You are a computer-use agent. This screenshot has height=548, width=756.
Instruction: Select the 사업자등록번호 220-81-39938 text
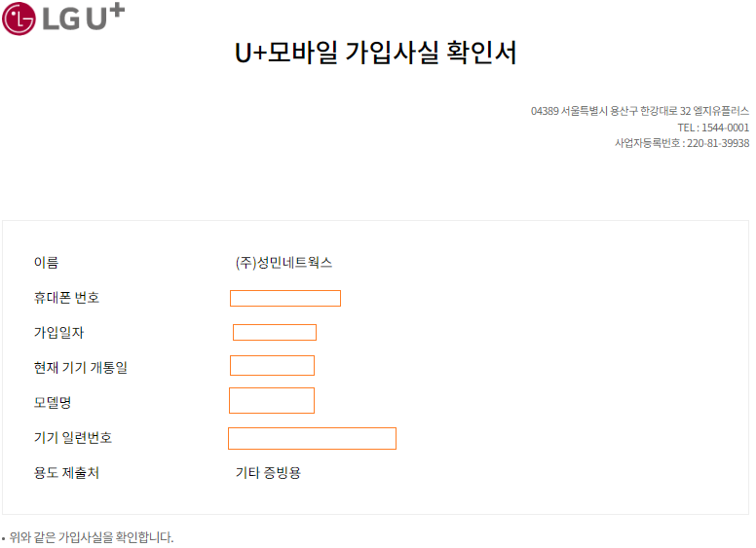pyautogui.click(x=681, y=143)
